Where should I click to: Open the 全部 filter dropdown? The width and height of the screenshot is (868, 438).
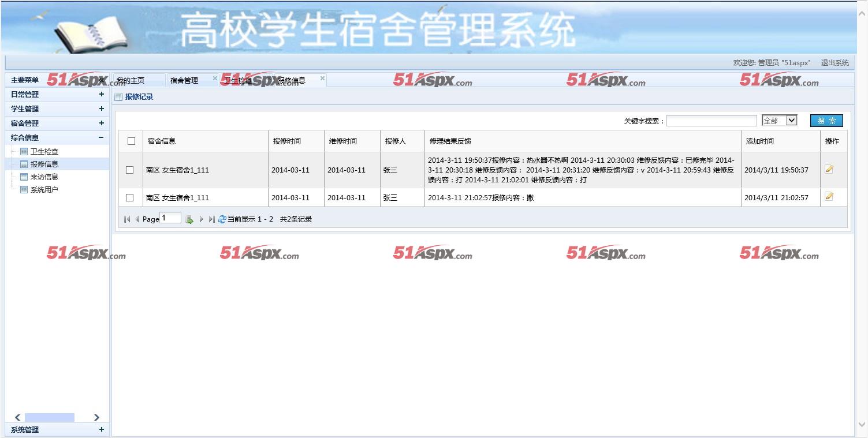coord(780,121)
